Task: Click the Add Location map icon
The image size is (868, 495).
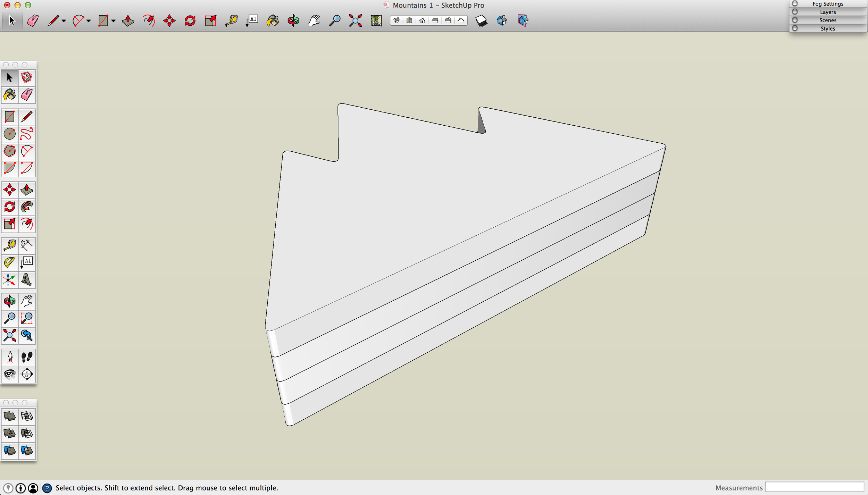Action: 376,20
